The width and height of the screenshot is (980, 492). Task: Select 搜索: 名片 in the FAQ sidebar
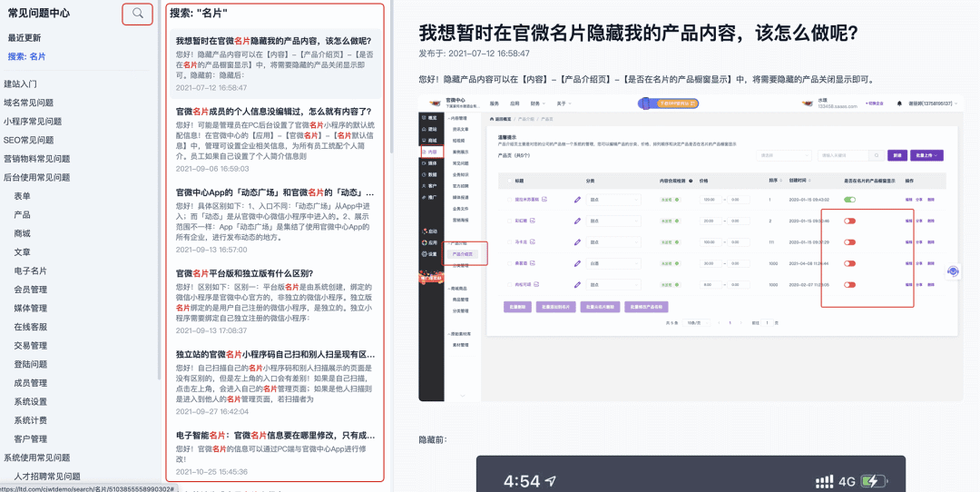tap(27, 56)
